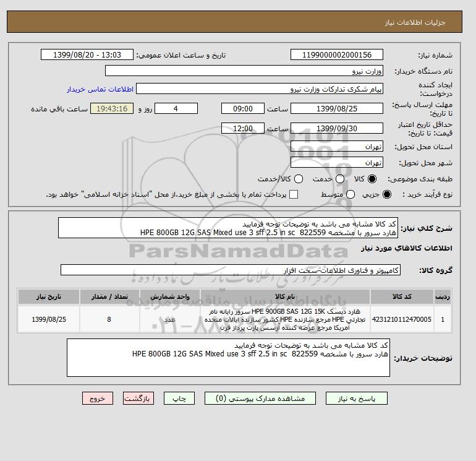Screen dimensions: 476x461
Task: Click the quantity cell showing 8
Action: pyautogui.click(x=109, y=319)
